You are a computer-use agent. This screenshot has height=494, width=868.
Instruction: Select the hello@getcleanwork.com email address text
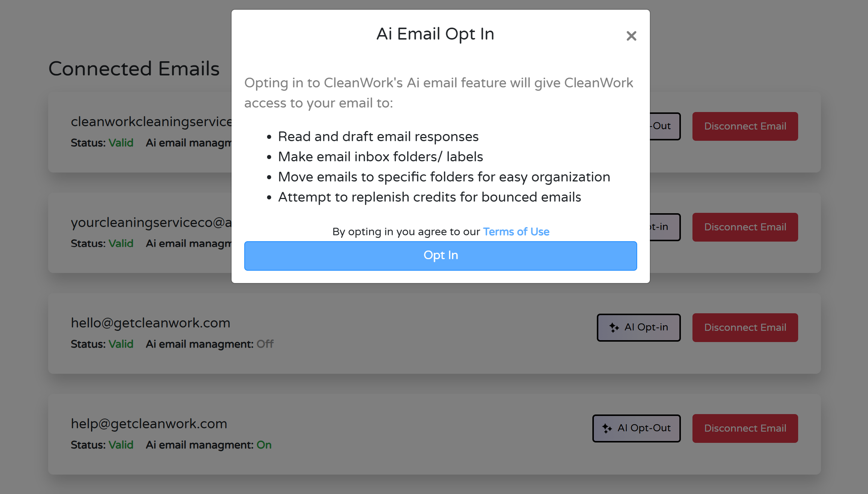click(x=151, y=323)
